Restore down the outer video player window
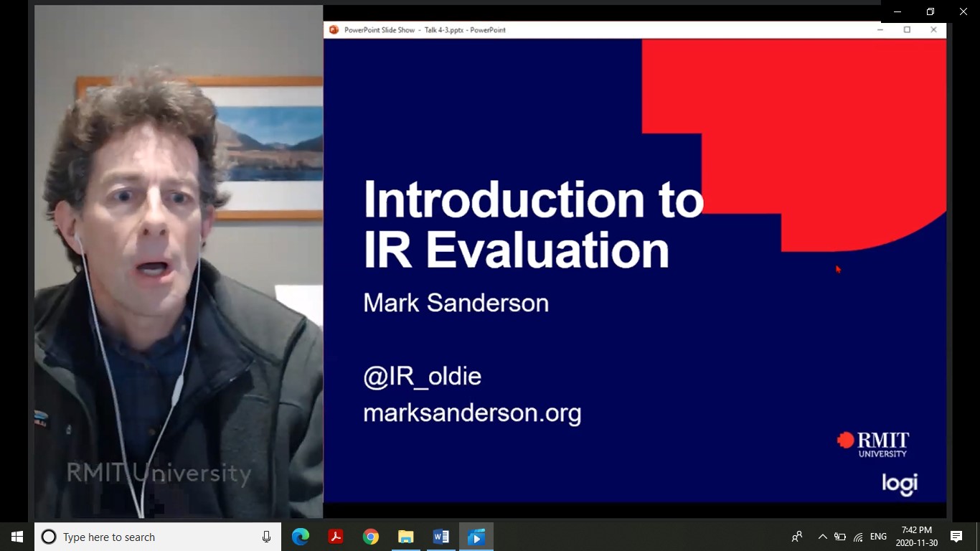Screen dimensions: 980x551 (x=930, y=11)
